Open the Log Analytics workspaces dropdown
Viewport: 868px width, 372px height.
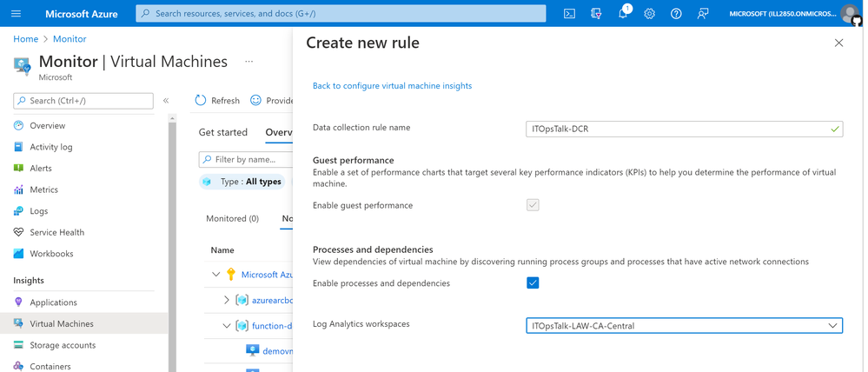(x=684, y=325)
